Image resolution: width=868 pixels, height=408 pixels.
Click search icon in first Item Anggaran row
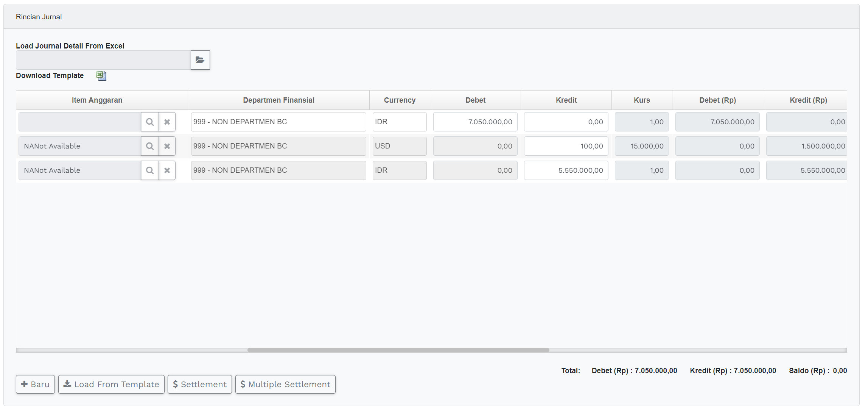pos(150,122)
